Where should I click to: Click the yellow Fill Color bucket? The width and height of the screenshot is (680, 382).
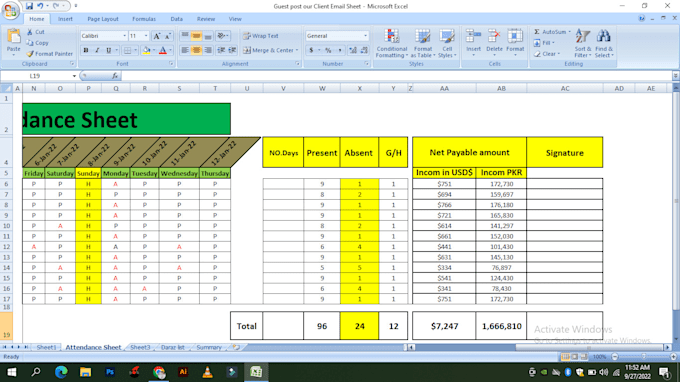(x=146, y=50)
